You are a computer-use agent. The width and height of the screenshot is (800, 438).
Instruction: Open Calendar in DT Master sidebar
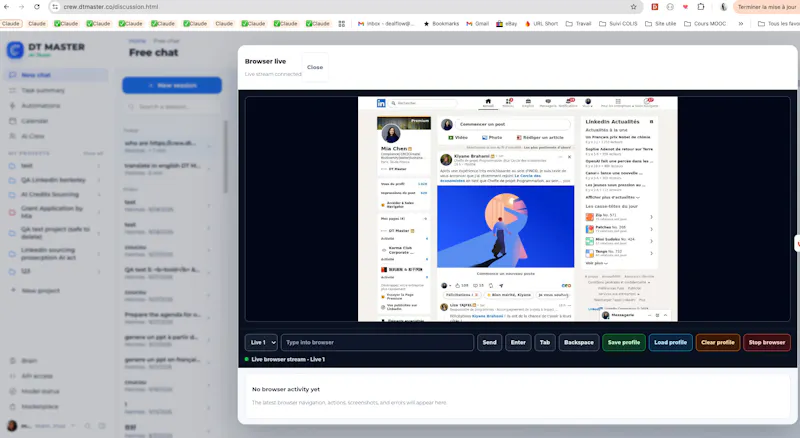pyautogui.click(x=35, y=121)
